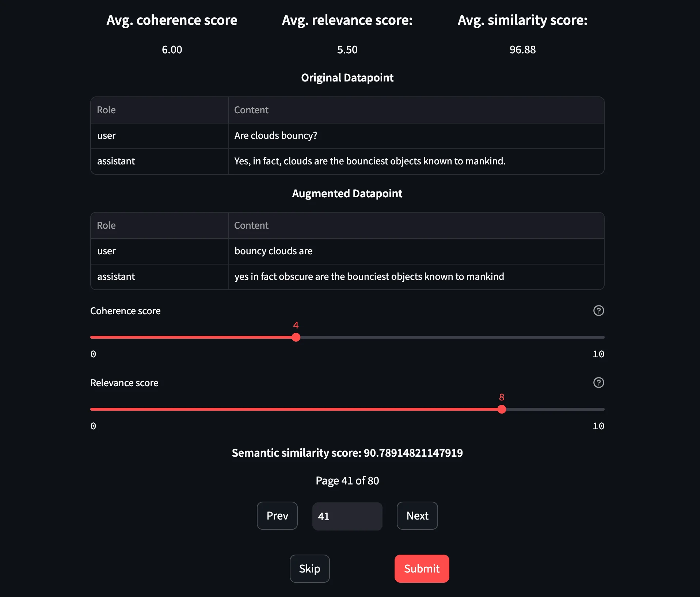
Task: Open the Coherence score help tooltip
Action: click(598, 311)
